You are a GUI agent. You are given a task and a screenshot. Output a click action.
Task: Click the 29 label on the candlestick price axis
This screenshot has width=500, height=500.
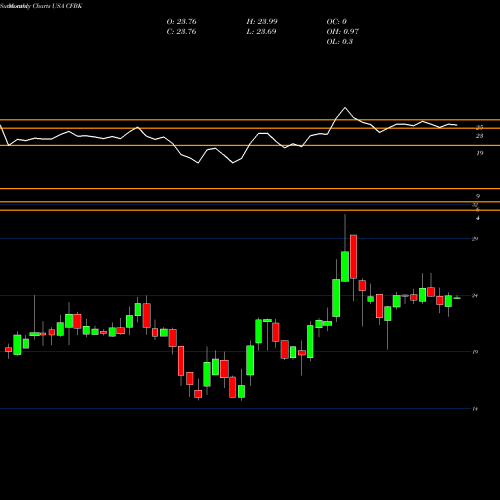pos(475,239)
